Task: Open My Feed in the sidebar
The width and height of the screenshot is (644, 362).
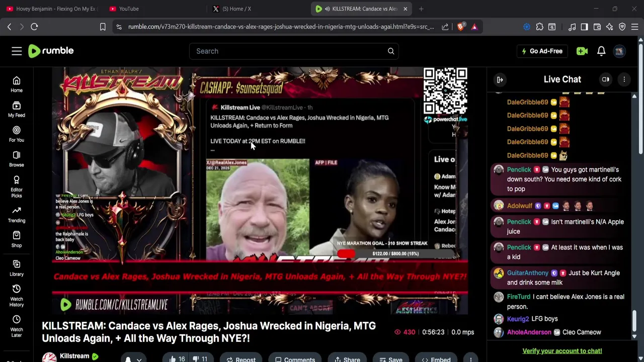Action: (x=17, y=110)
